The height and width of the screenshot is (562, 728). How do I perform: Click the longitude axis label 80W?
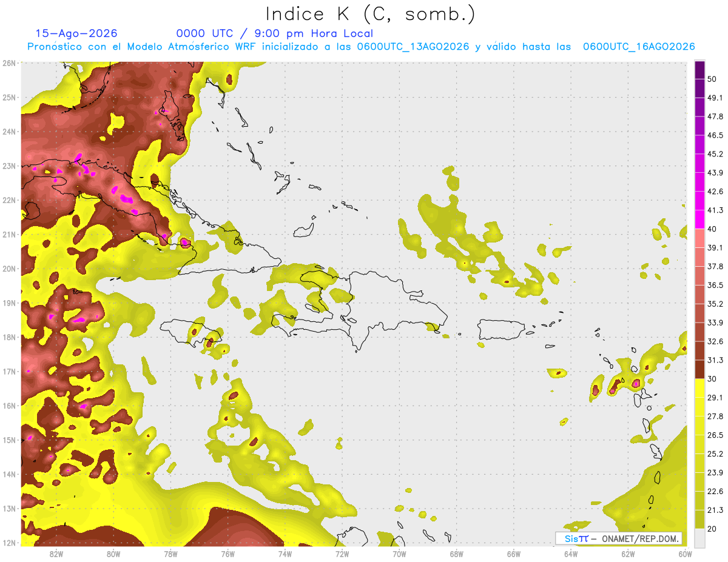point(113,554)
